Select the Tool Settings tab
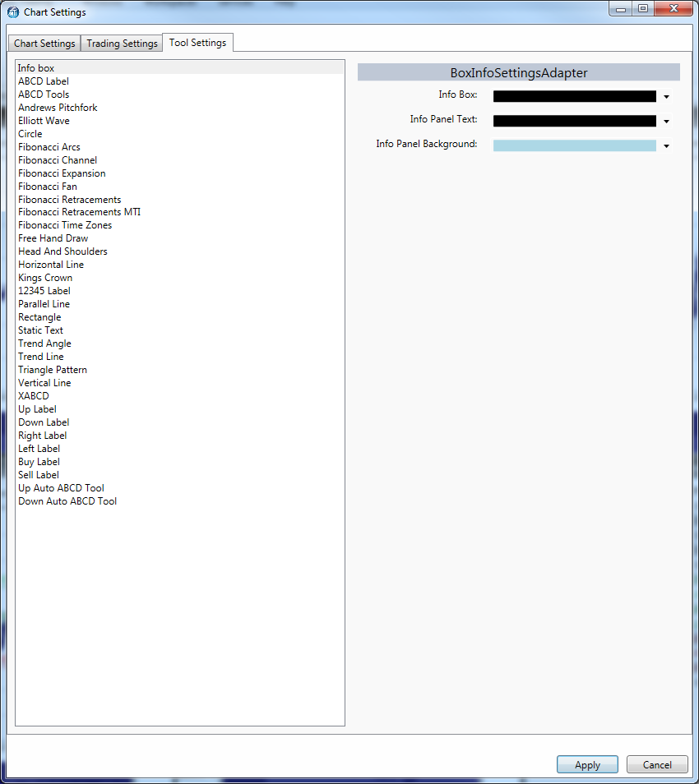This screenshot has height=784, width=699. click(x=197, y=43)
